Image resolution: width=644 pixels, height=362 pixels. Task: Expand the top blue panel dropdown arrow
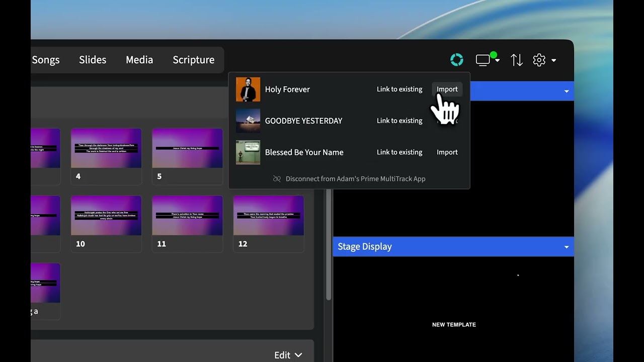567,92
